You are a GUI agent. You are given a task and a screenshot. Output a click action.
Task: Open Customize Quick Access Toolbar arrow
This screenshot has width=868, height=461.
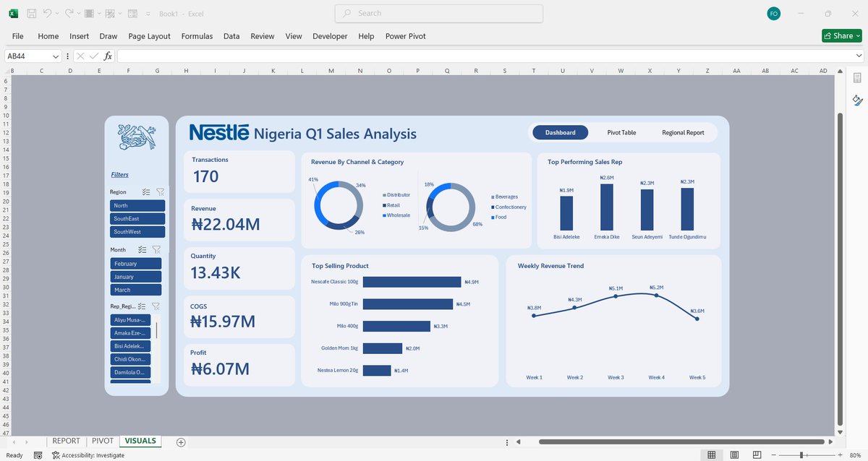[x=148, y=14]
